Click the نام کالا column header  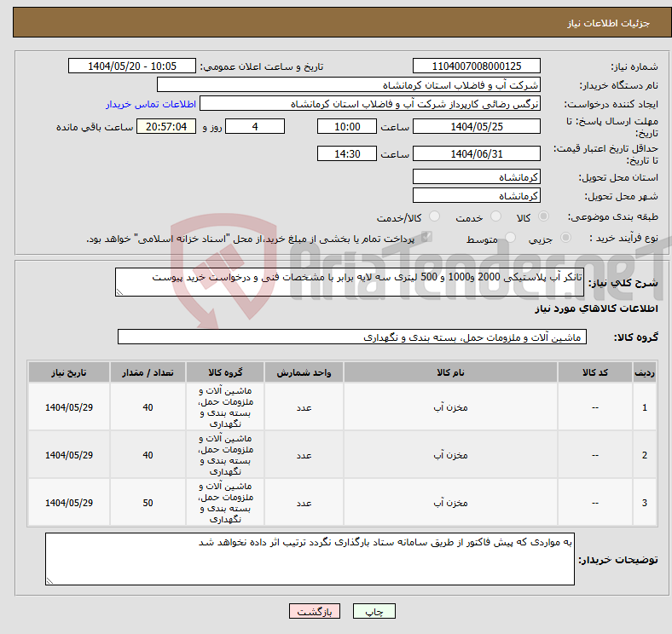coord(450,372)
